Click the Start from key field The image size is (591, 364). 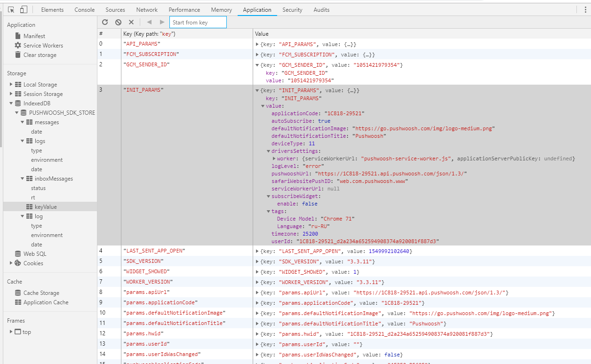pyautogui.click(x=198, y=22)
